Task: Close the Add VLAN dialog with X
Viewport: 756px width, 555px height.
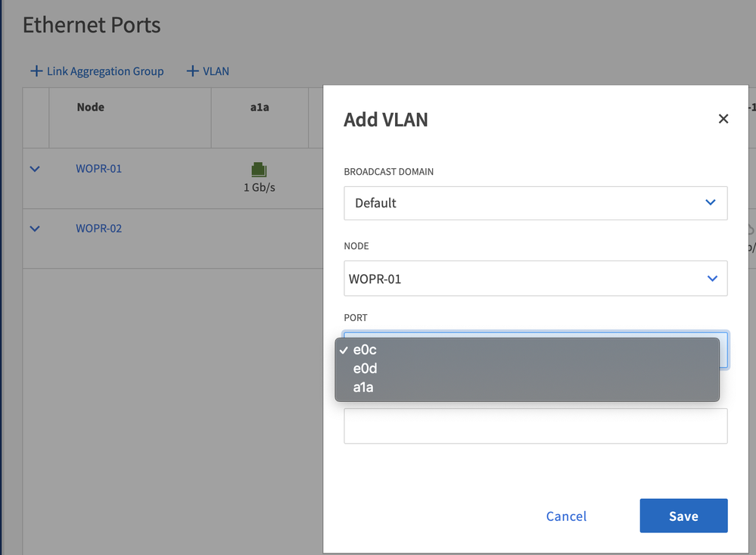Action: click(723, 119)
